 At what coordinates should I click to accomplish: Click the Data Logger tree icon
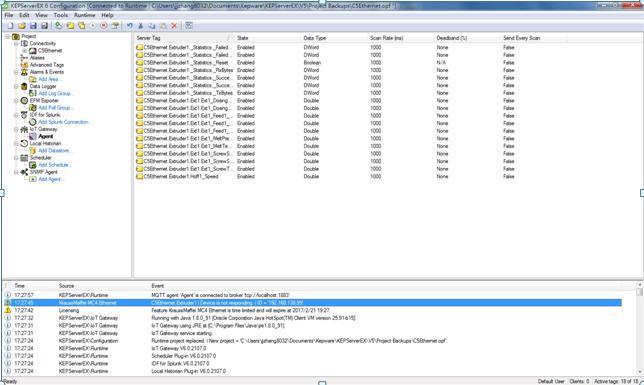pyautogui.click(x=24, y=86)
